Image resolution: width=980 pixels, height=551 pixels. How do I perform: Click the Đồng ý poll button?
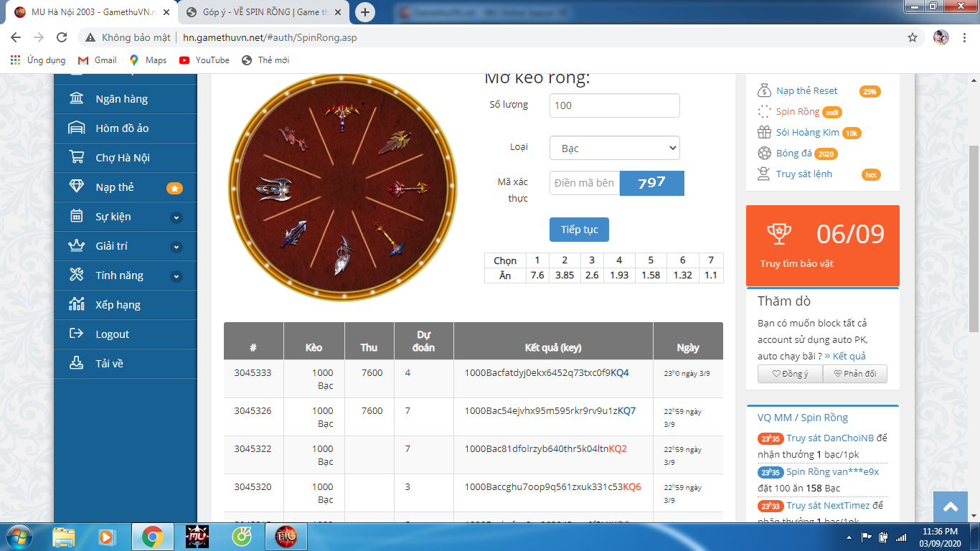pyautogui.click(x=790, y=374)
